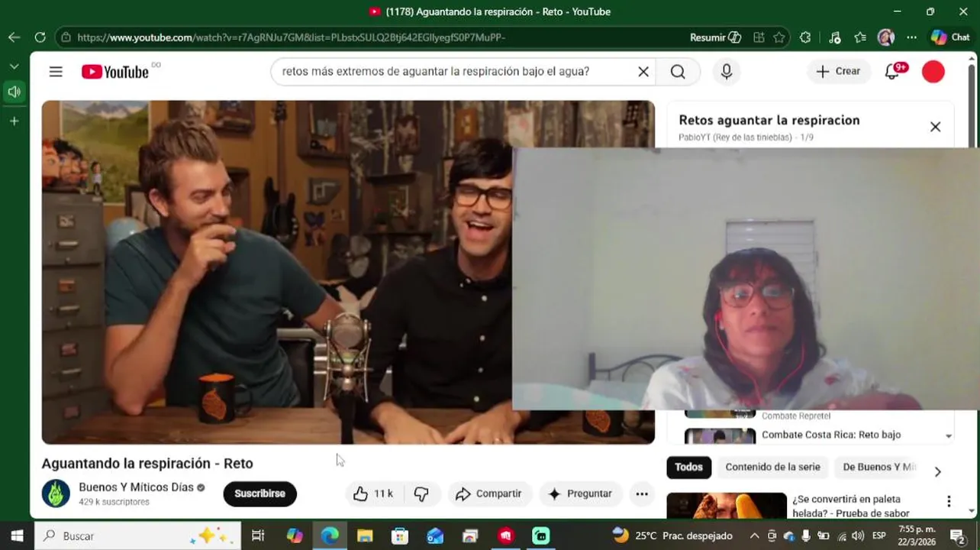The image size is (980, 550).
Task: Open ¿Se convertirá en paleta helada? video title
Action: (x=851, y=506)
